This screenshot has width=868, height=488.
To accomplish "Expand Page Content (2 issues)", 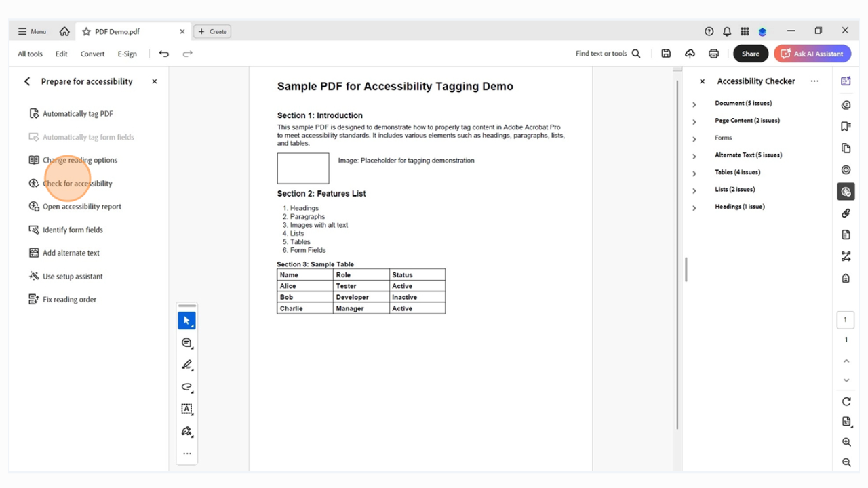I will [694, 121].
